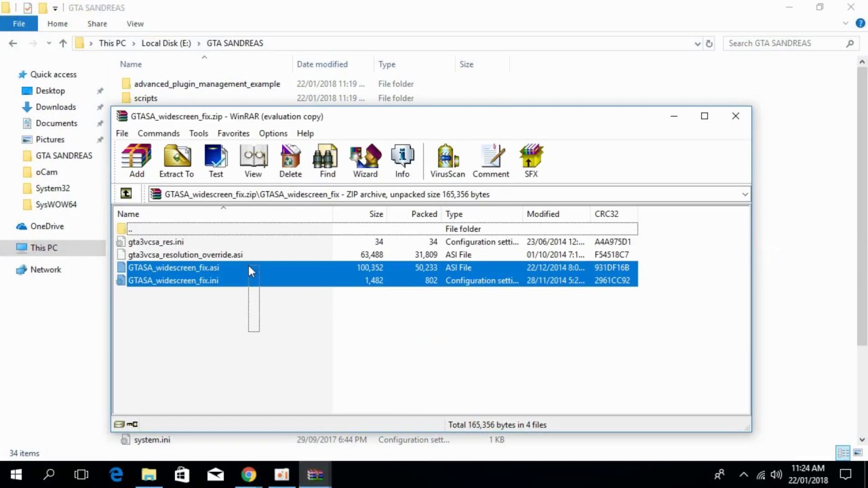Open SysWOW64 folder in sidebar

56,205
